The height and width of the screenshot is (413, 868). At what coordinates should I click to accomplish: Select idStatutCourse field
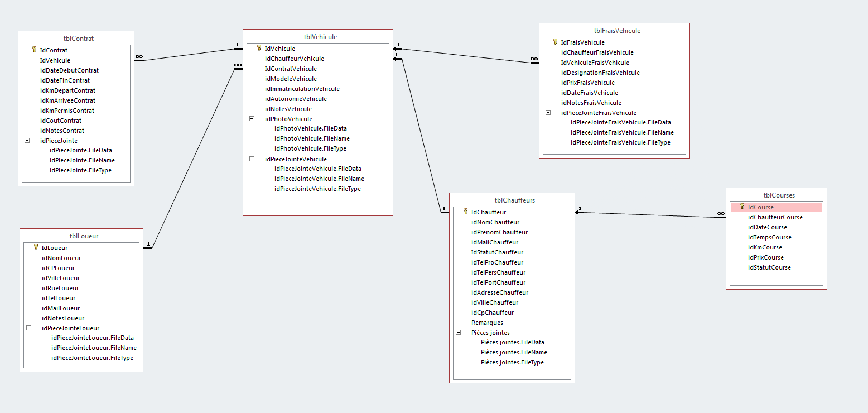coord(769,267)
